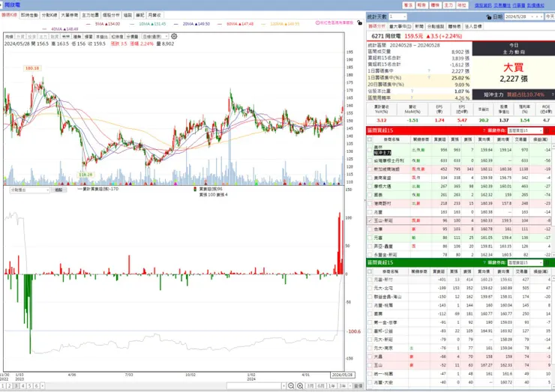This screenshot has width=555, height=392.
Task: Switch to the 分點K線 tab
Action: point(49,15)
